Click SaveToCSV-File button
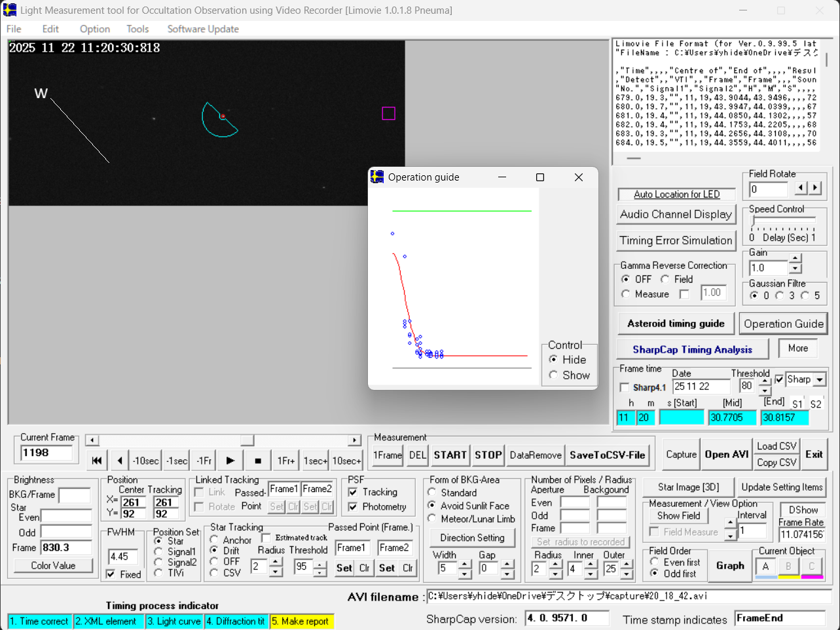Viewport: 840px width, 630px height. click(607, 455)
